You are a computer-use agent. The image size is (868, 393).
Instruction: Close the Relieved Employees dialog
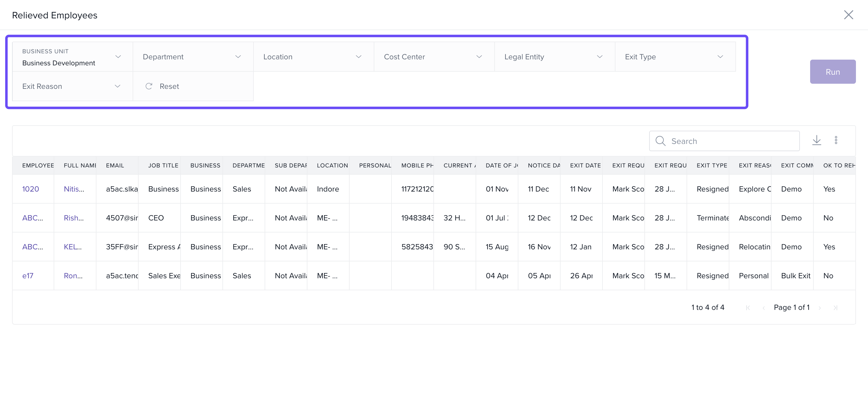point(848,15)
